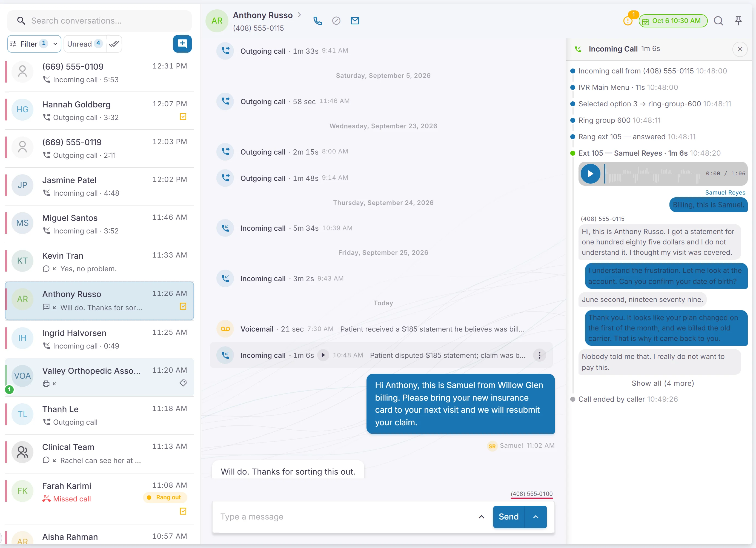The image size is (756, 548).
Task: Click the Rang out status on Farah Karimi
Action: [165, 497]
